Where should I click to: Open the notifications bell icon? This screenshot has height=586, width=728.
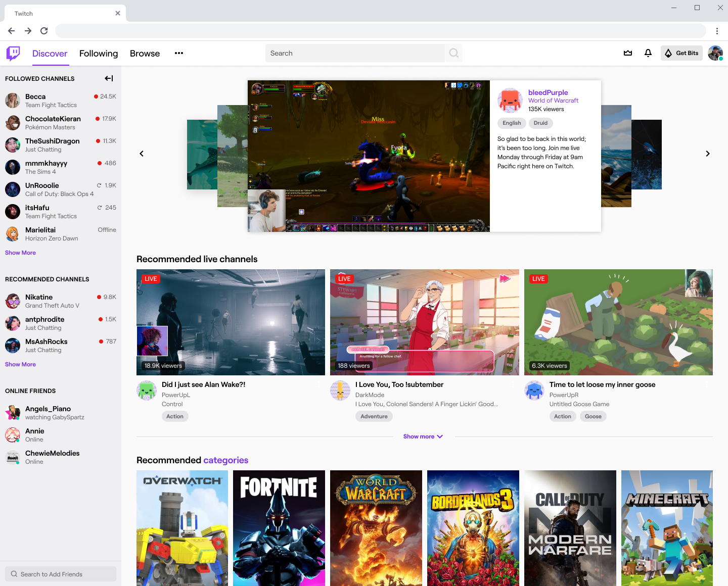click(648, 53)
